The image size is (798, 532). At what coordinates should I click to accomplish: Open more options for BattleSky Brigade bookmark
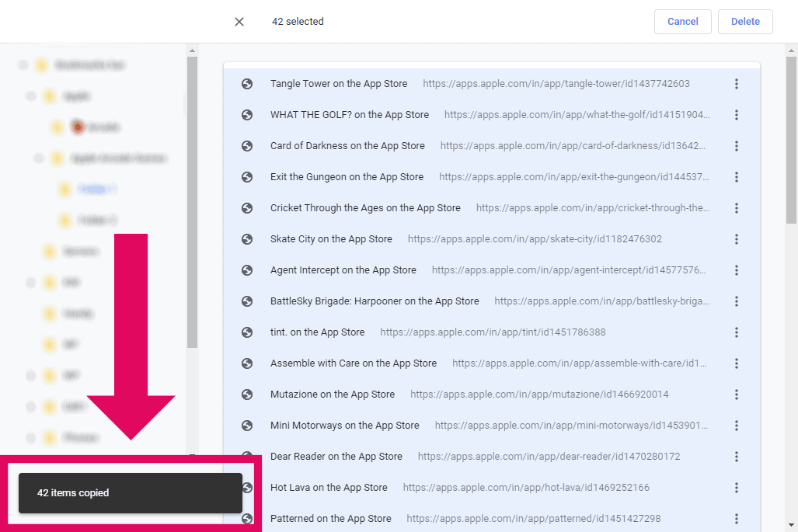pos(737,301)
